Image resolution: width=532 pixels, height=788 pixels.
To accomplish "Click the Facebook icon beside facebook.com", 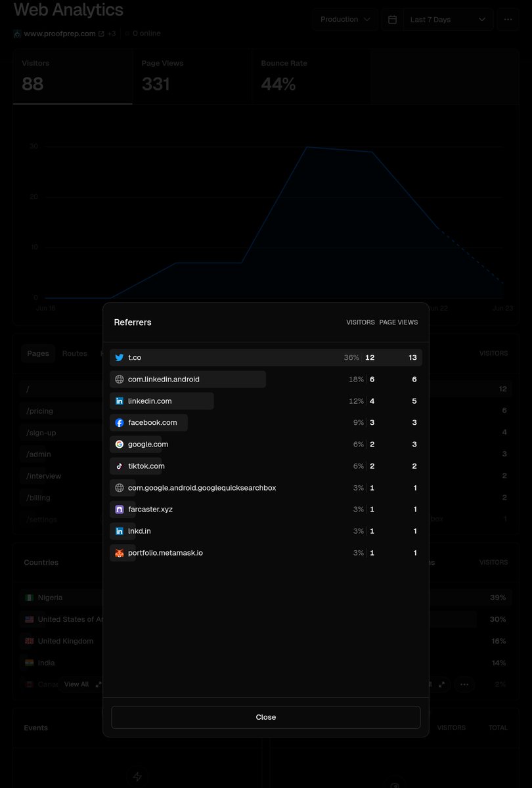I will [x=119, y=422].
